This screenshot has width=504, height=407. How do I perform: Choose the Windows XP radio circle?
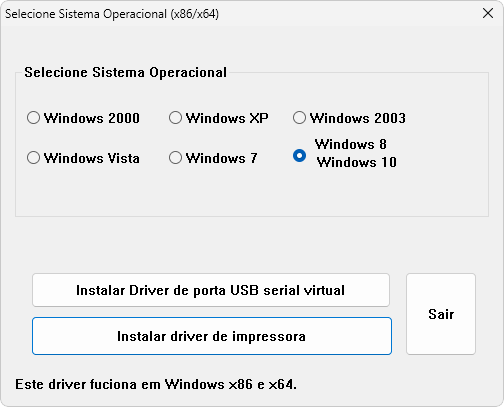point(175,118)
